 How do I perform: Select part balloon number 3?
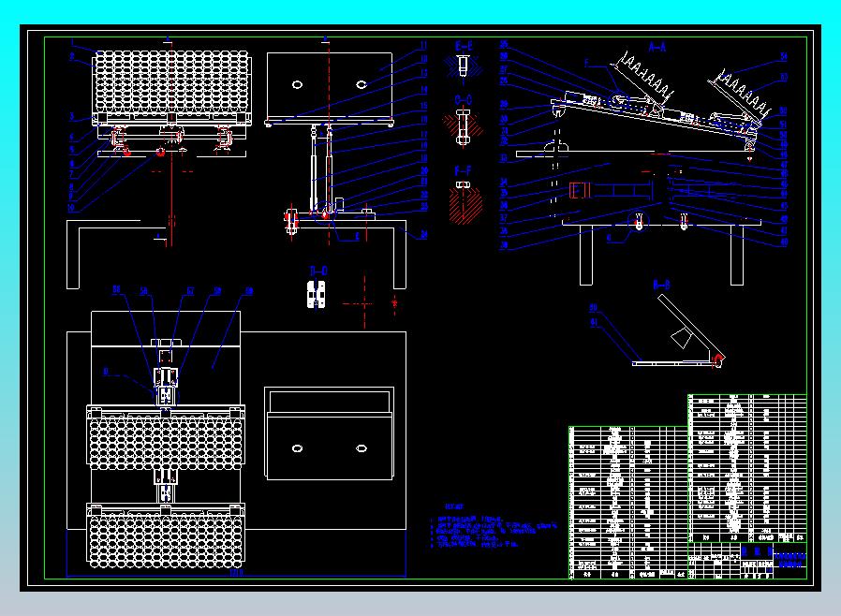(x=71, y=116)
